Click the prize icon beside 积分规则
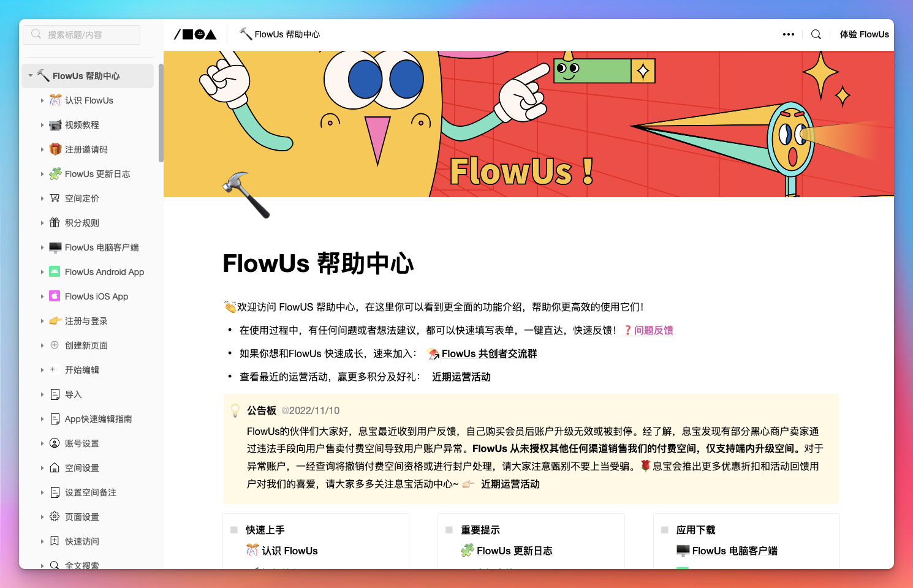913x588 pixels. (x=54, y=222)
